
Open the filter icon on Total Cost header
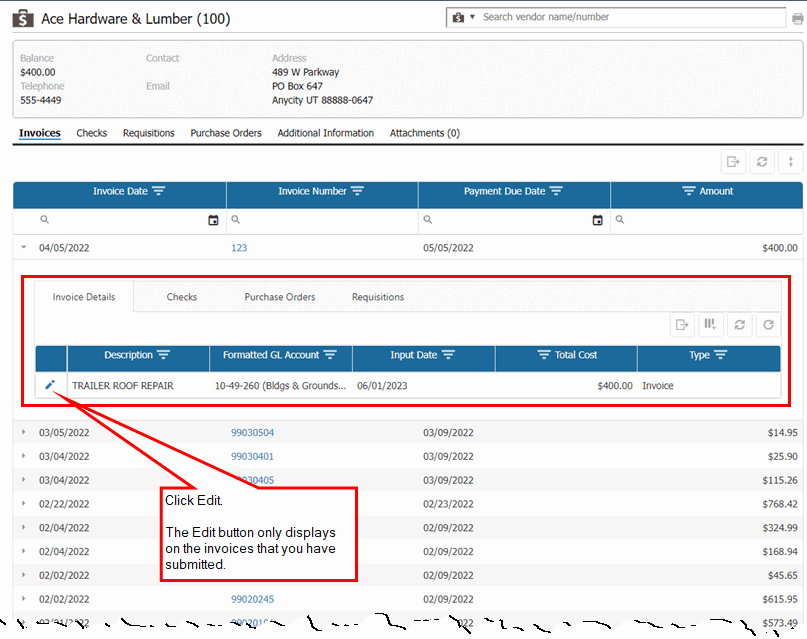tap(544, 355)
